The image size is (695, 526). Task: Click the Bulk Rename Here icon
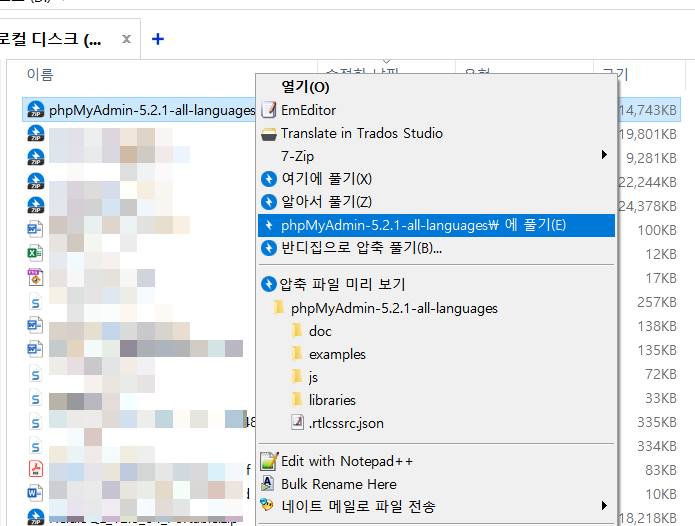tap(267, 483)
